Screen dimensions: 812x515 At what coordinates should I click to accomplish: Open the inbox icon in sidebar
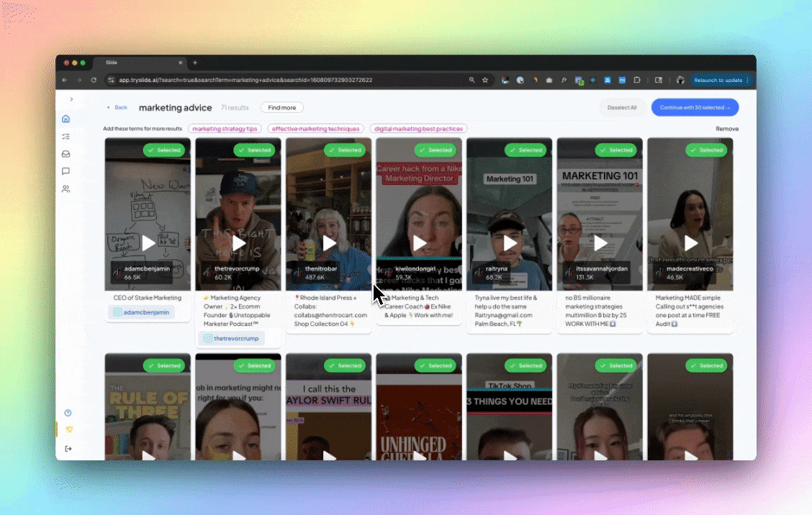click(66, 154)
